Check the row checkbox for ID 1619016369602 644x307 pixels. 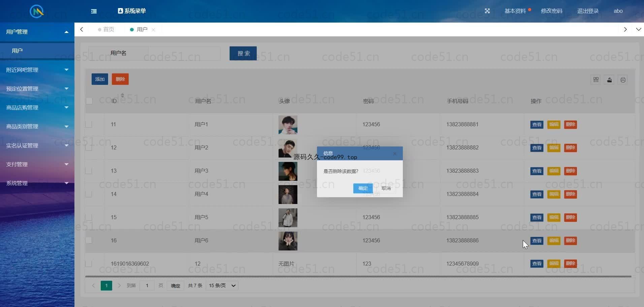click(89, 264)
